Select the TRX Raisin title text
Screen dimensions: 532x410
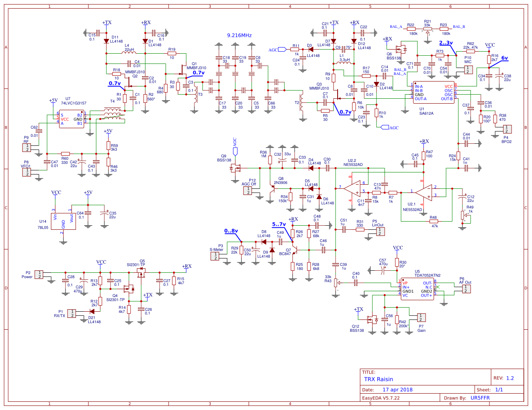click(379, 379)
